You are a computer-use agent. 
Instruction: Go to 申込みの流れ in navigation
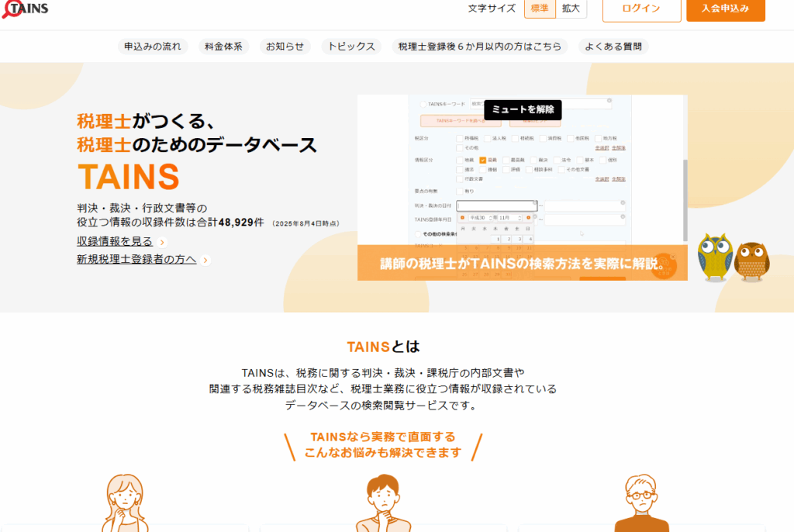[153, 47]
